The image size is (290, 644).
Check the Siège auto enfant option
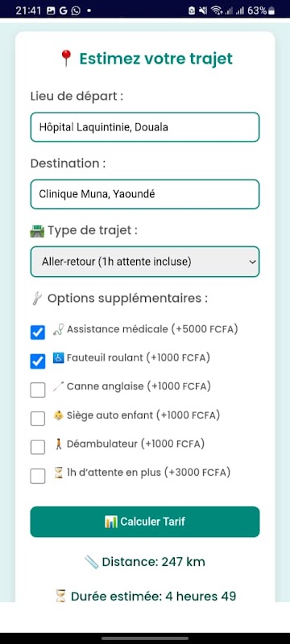point(38,419)
